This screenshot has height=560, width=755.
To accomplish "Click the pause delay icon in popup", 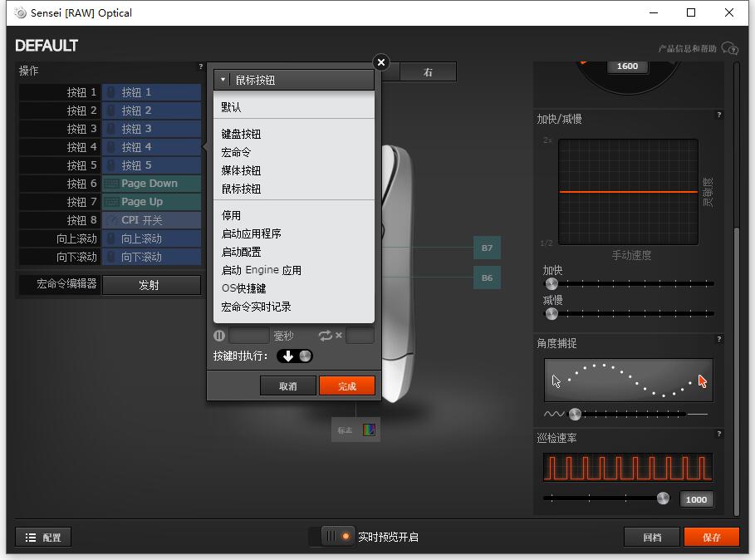I will 219,336.
